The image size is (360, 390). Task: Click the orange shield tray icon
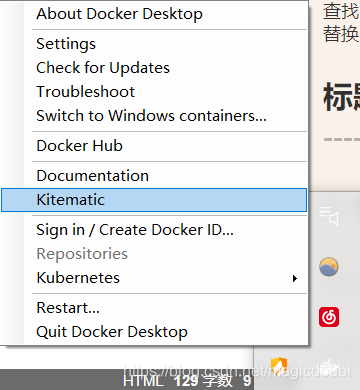pyautogui.click(x=279, y=367)
